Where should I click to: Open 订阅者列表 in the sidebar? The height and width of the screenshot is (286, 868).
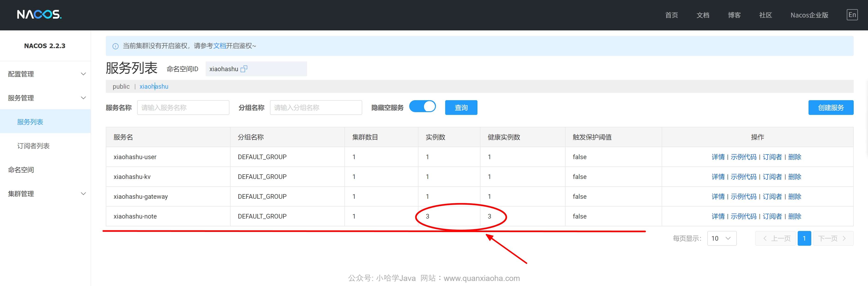[33, 146]
